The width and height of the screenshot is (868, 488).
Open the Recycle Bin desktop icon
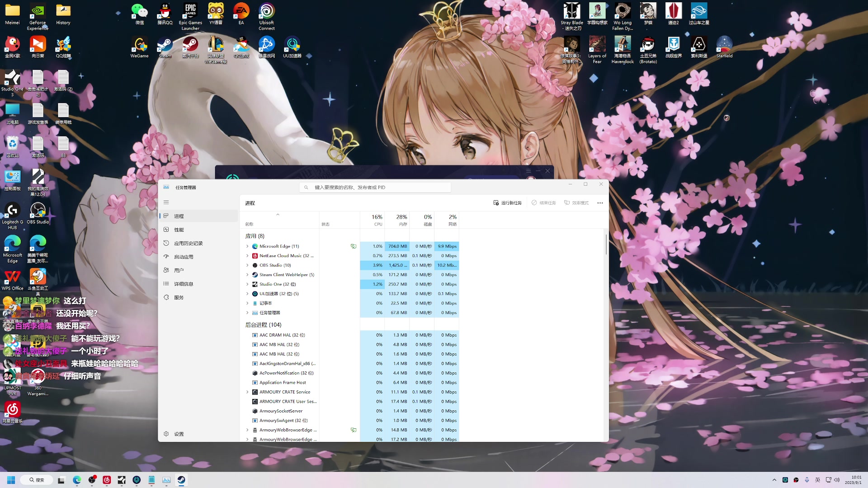coord(12,147)
